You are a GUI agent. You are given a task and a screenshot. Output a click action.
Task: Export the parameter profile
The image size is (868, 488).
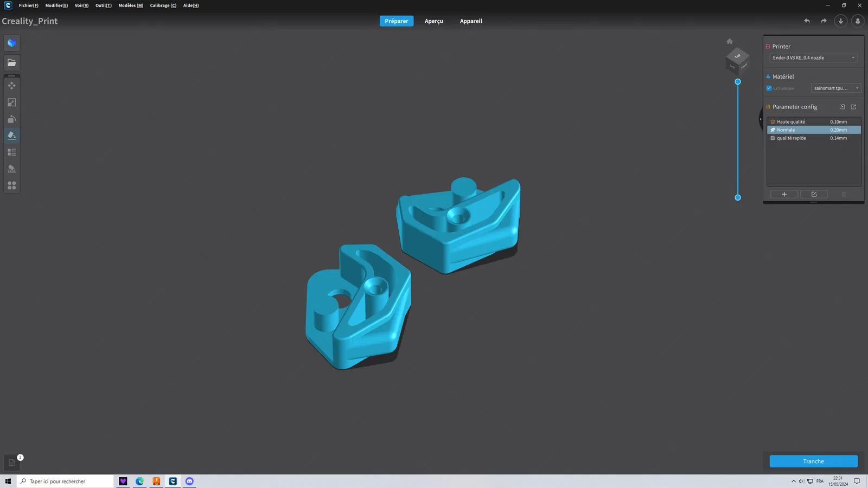(853, 107)
